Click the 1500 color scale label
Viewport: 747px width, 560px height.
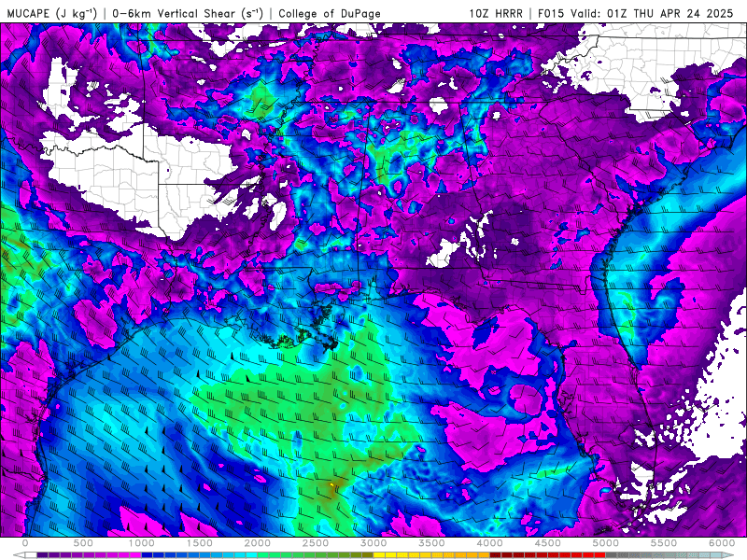point(200,543)
